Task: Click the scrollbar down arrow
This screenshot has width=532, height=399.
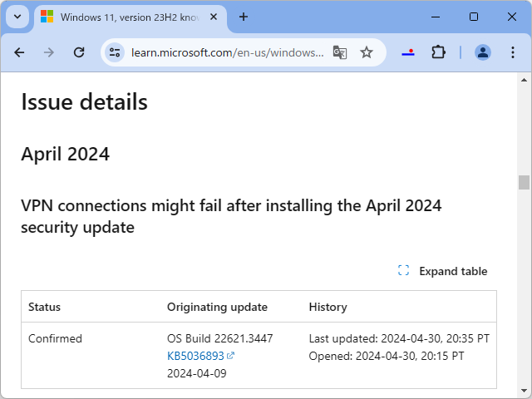Action: [524, 391]
